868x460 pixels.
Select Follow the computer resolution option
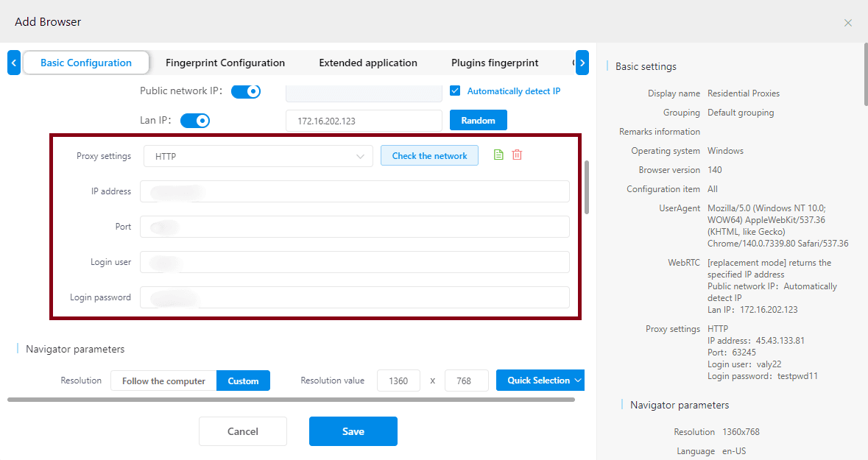tap(163, 381)
